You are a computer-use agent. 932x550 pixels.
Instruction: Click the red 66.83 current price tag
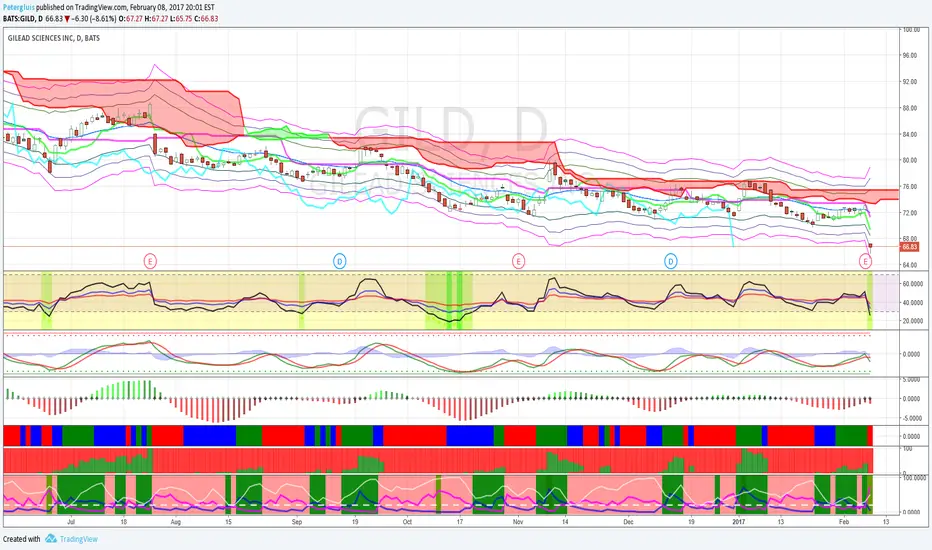(909, 246)
